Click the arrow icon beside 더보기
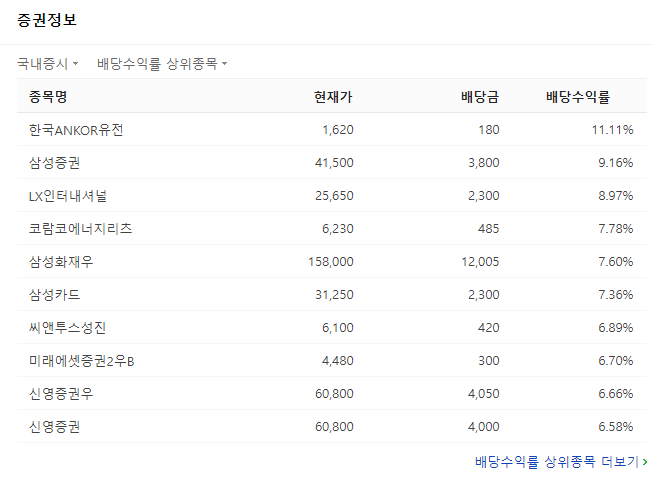 pos(645,462)
